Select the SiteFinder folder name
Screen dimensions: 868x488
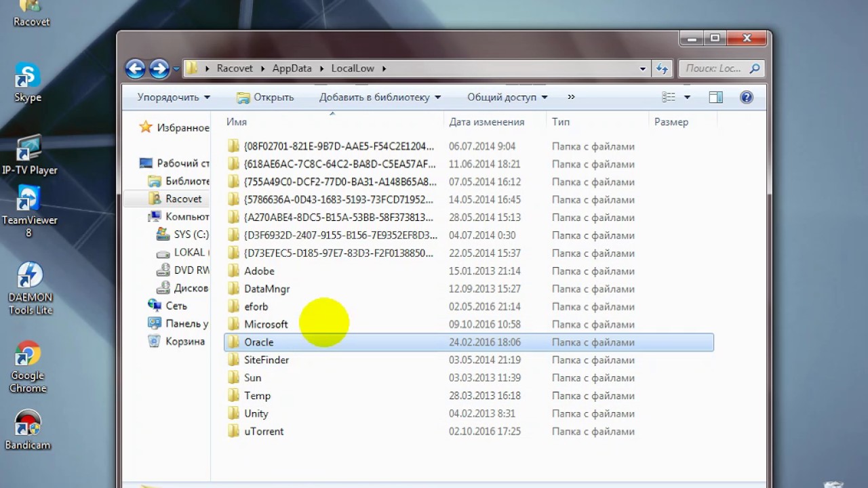(x=267, y=360)
